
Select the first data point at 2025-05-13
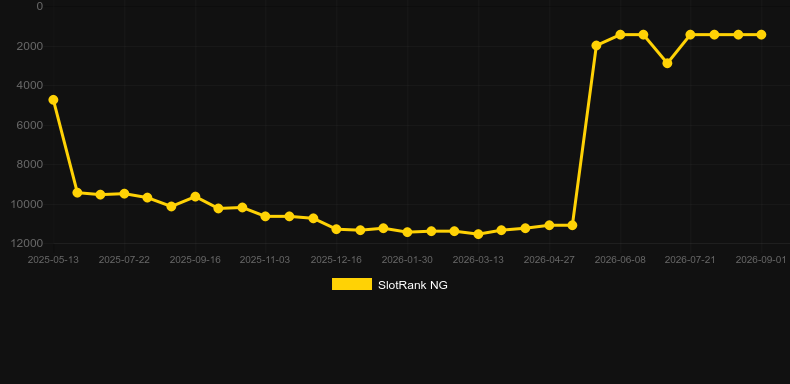pos(53,100)
